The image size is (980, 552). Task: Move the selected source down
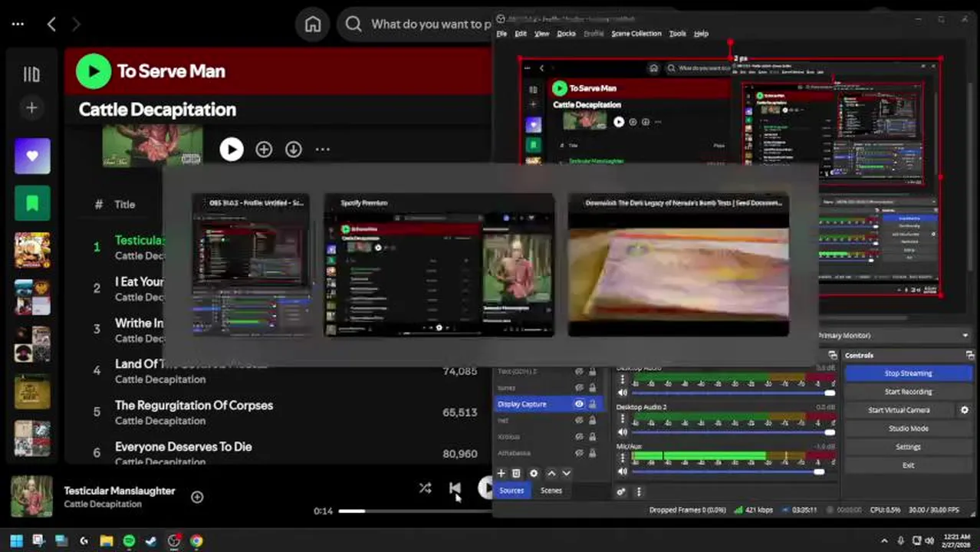(x=567, y=474)
